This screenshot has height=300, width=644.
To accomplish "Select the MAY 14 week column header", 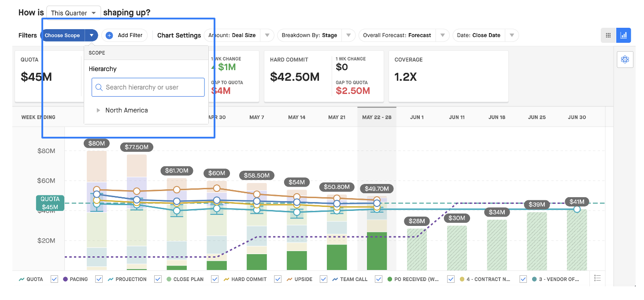I will (x=297, y=117).
